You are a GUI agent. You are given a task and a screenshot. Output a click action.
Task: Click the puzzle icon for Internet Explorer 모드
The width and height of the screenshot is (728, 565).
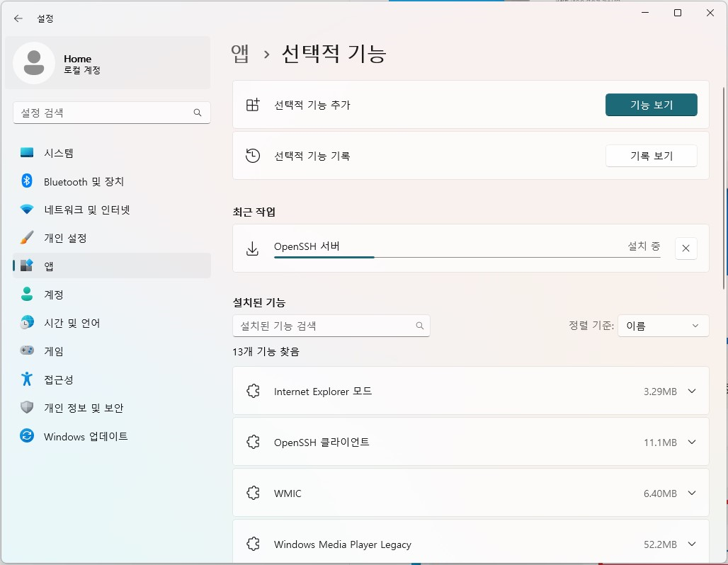tap(253, 391)
